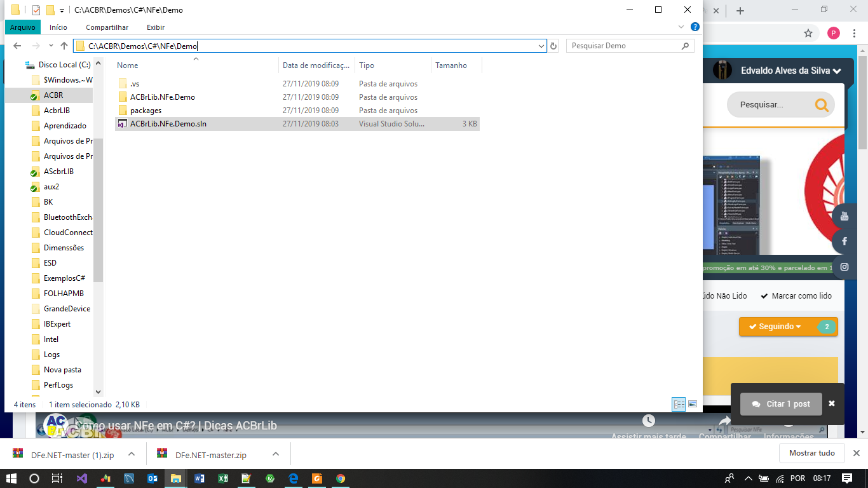Image resolution: width=868 pixels, height=488 pixels.
Task: Open the recent locations dropdown chevron
Action: (x=51, y=46)
